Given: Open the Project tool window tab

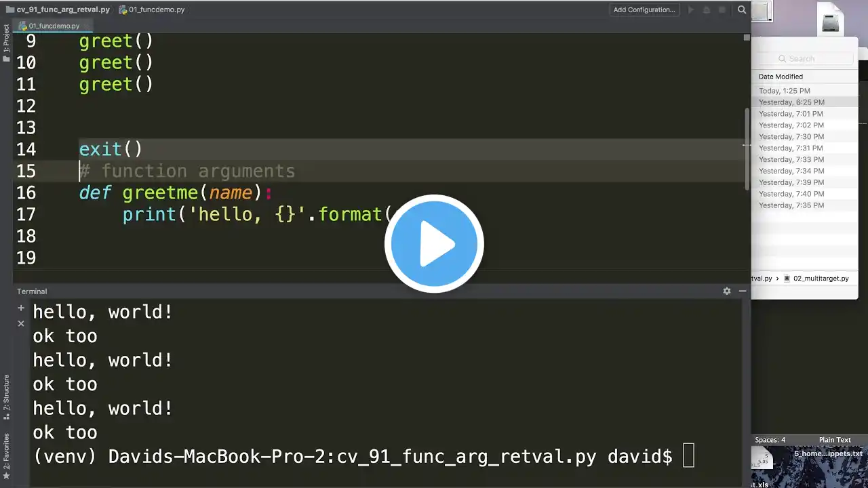Looking at the screenshot, I should pos(6,43).
